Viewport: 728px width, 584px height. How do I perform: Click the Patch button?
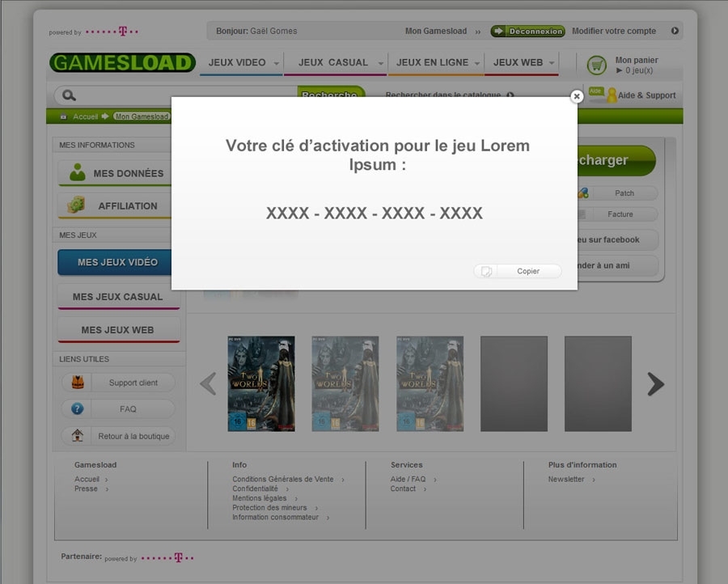617,193
